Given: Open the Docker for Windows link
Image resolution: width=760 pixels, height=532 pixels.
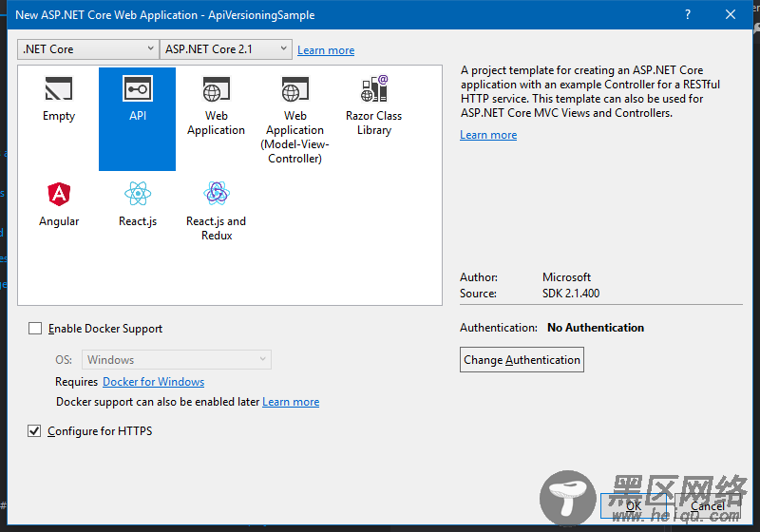Looking at the screenshot, I should [153, 382].
